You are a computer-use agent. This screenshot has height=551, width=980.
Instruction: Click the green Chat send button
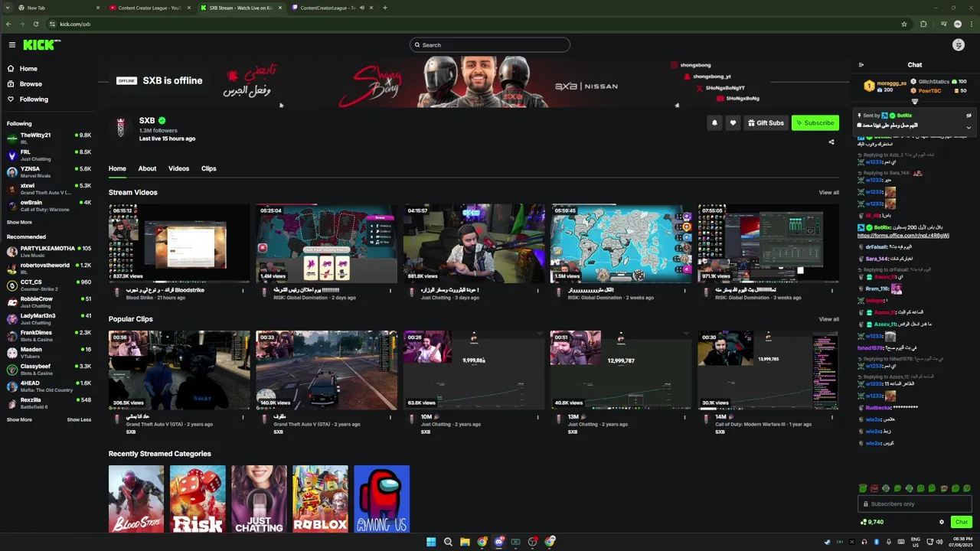[x=961, y=522]
